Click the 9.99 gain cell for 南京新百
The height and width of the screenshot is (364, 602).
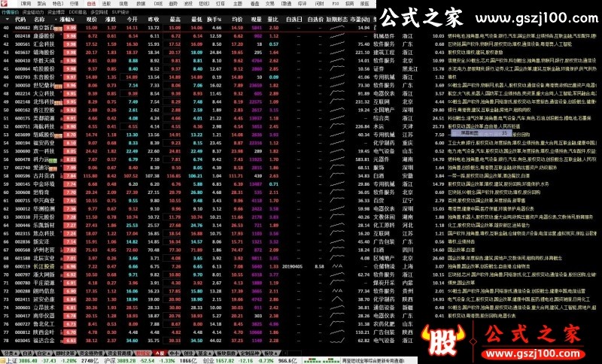tap(70, 28)
